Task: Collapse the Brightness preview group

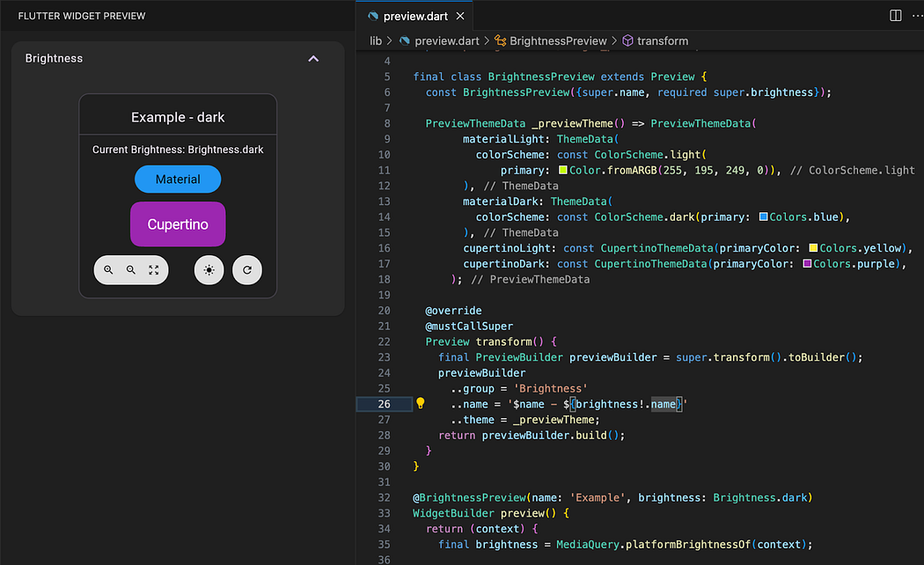Action: point(313,58)
